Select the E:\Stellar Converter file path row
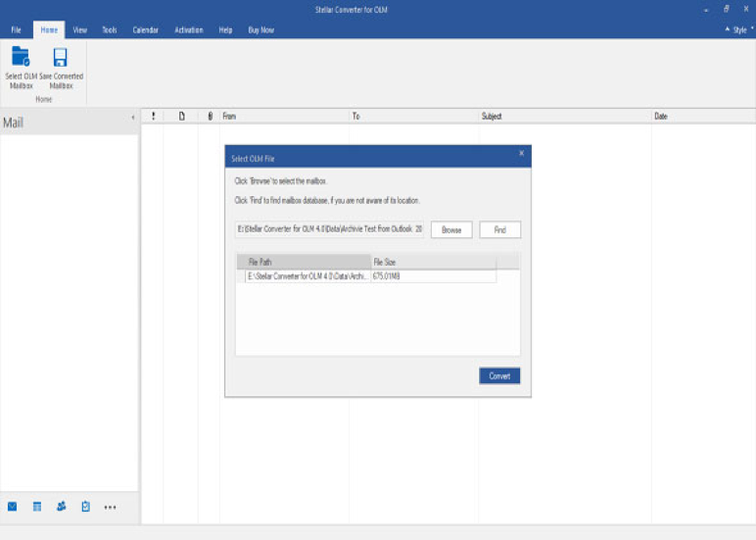Viewport: 756px width, 540px height. [x=308, y=276]
